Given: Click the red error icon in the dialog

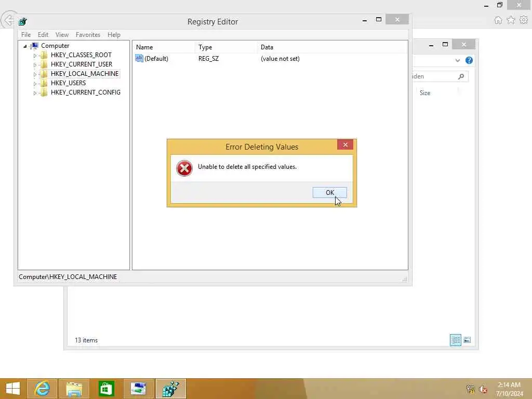Looking at the screenshot, I should (x=184, y=168).
